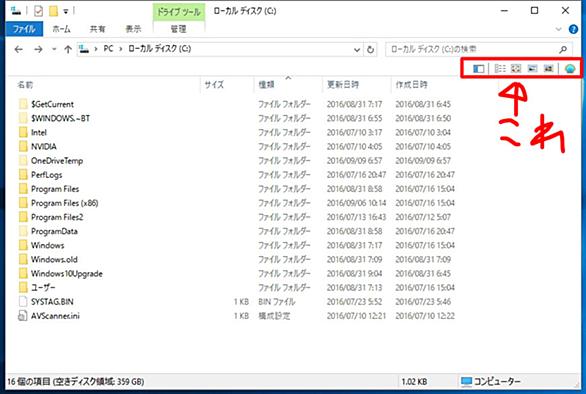The height and width of the screenshot is (394, 586).
Task: Click the folder icon of Program Files (x86)
Action: pos(23,203)
